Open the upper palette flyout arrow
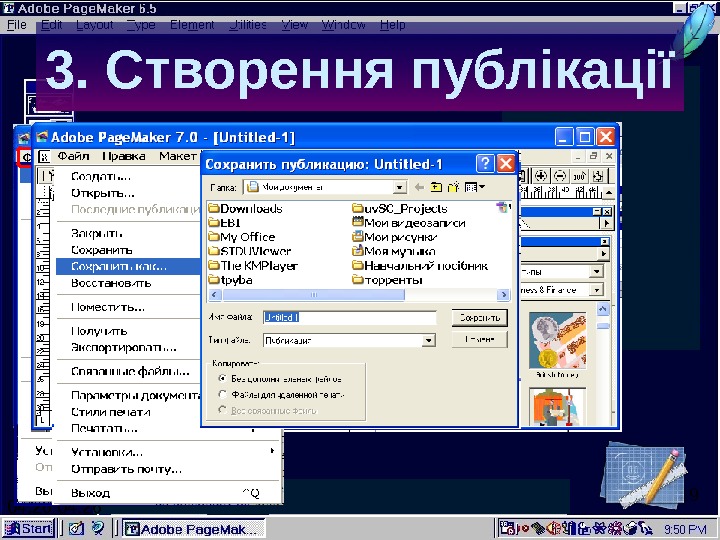 (607, 224)
